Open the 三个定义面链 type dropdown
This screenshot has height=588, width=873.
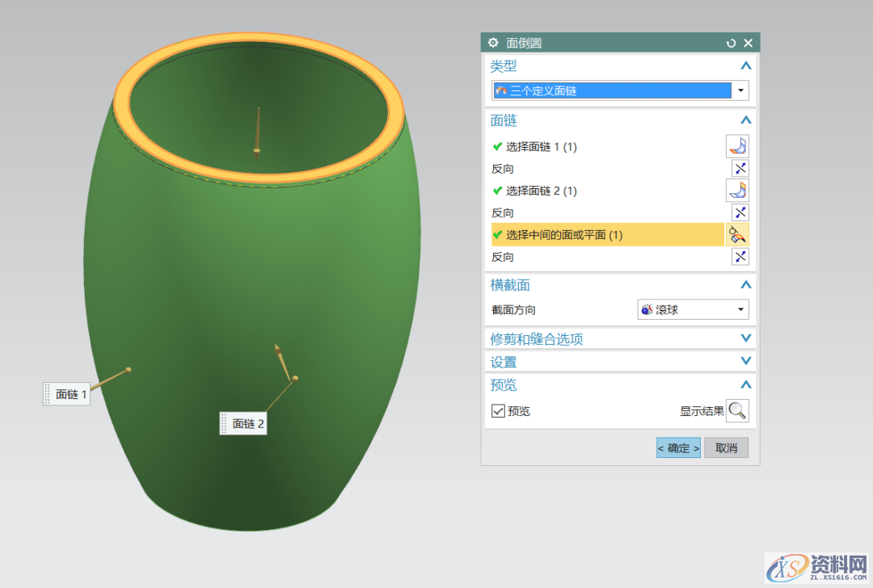(x=740, y=91)
